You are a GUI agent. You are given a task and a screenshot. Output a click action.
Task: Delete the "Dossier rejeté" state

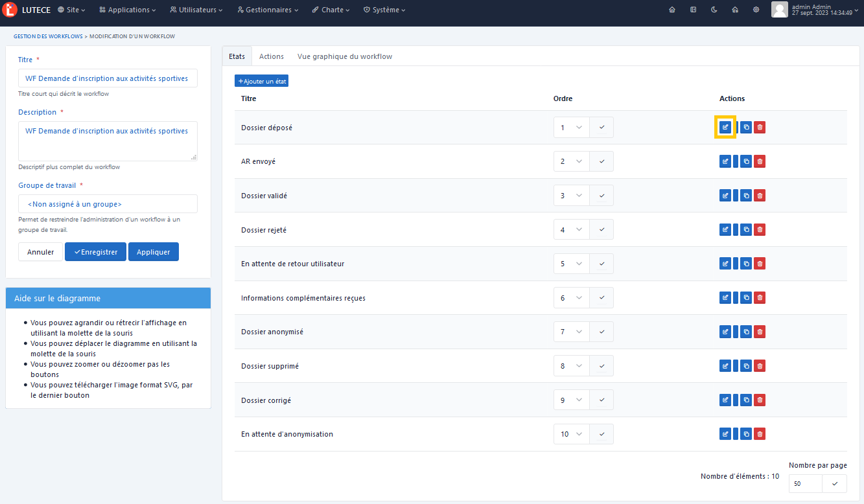click(760, 229)
